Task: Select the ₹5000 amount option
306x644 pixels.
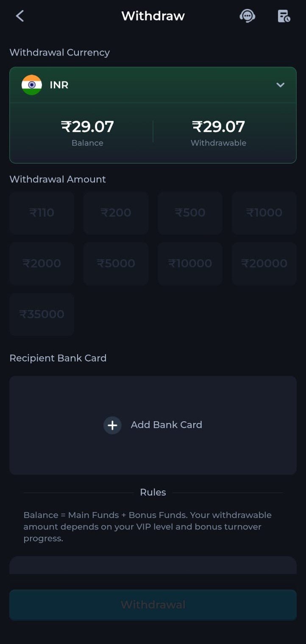Action: 116,263
